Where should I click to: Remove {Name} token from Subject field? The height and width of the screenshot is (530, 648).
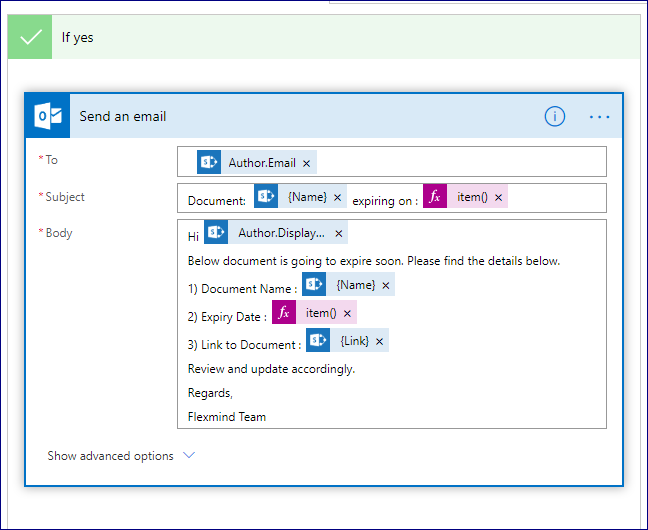337,198
